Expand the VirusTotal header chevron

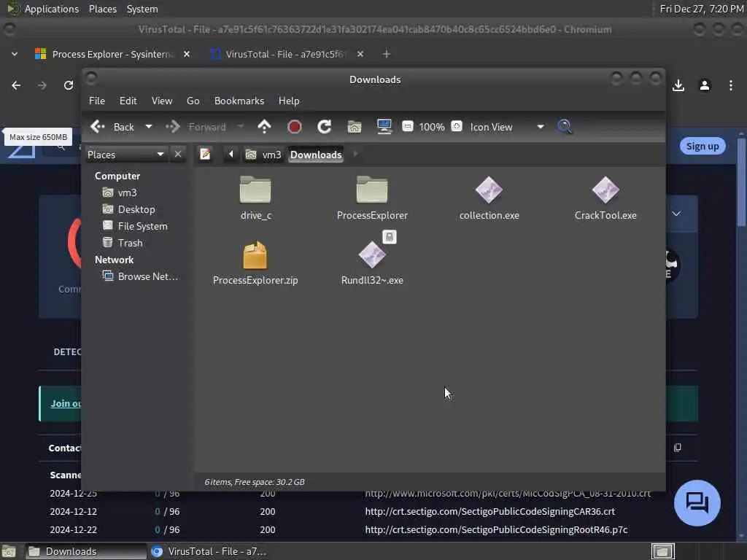(676, 214)
